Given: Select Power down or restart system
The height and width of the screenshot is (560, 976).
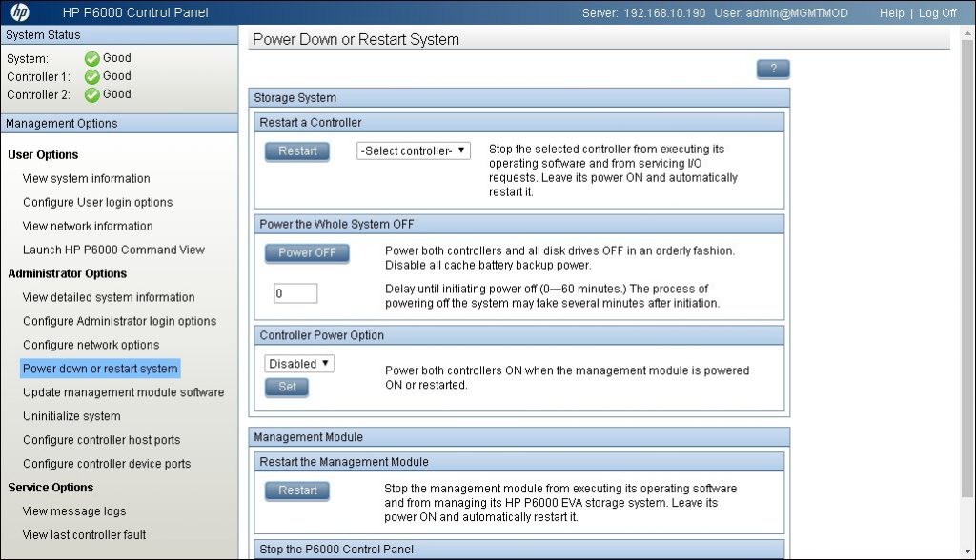Looking at the screenshot, I should (x=100, y=369).
